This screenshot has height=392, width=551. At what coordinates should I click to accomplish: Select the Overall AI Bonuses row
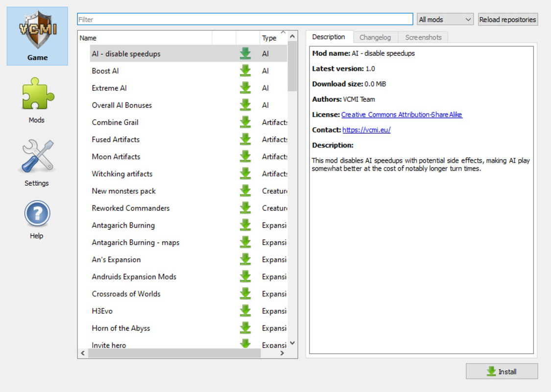pos(189,105)
